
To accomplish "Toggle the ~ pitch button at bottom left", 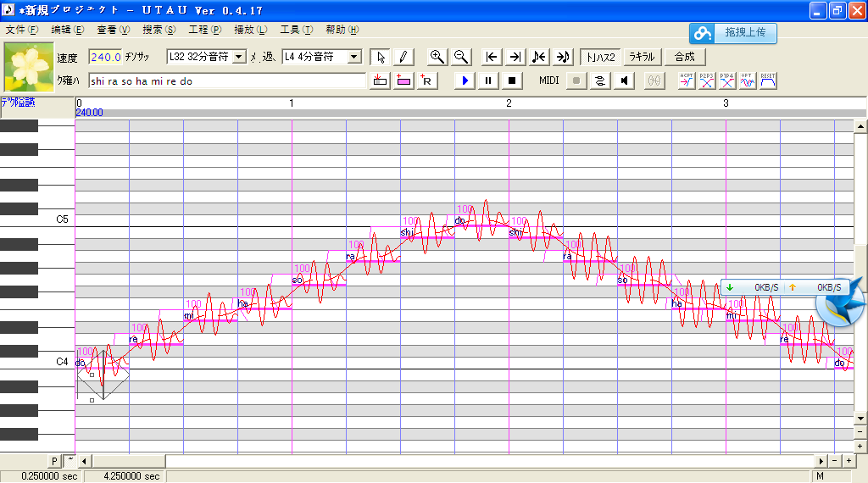I will pyautogui.click(x=70, y=461).
